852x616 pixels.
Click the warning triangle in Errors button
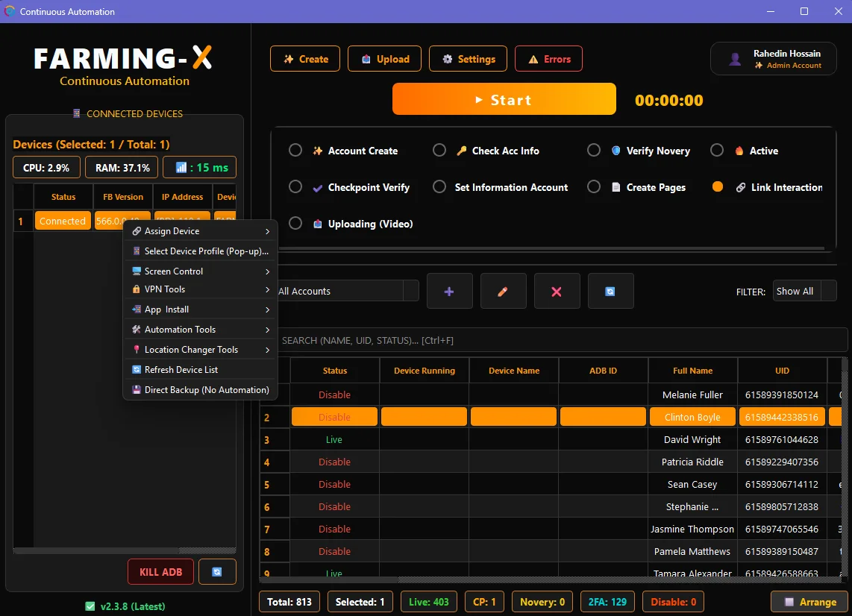pos(533,59)
